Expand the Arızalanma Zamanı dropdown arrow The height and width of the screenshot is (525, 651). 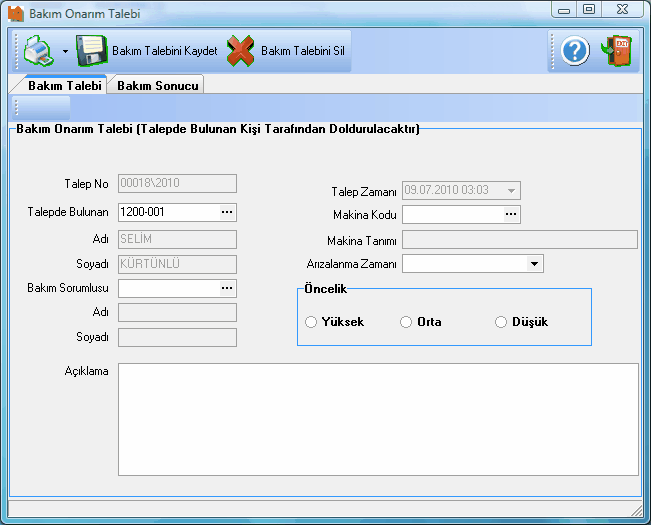click(534, 264)
